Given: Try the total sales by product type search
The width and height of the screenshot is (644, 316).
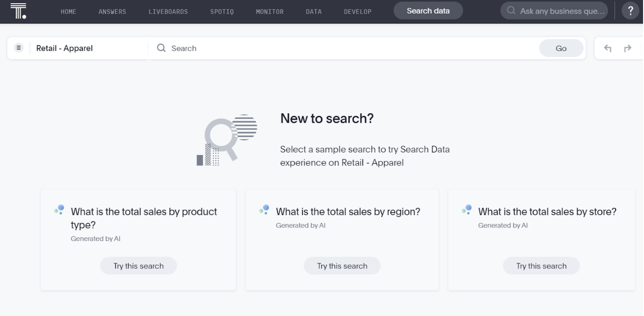Looking at the screenshot, I should (x=138, y=266).
